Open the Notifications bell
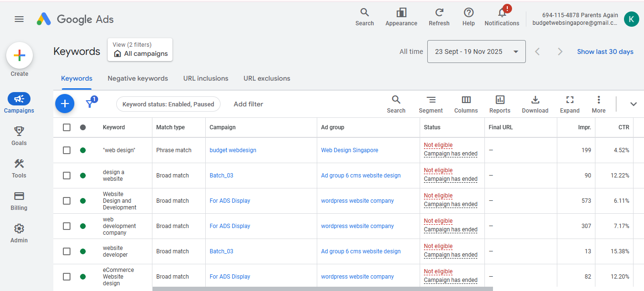The width and height of the screenshot is (644, 291). point(502,13)
